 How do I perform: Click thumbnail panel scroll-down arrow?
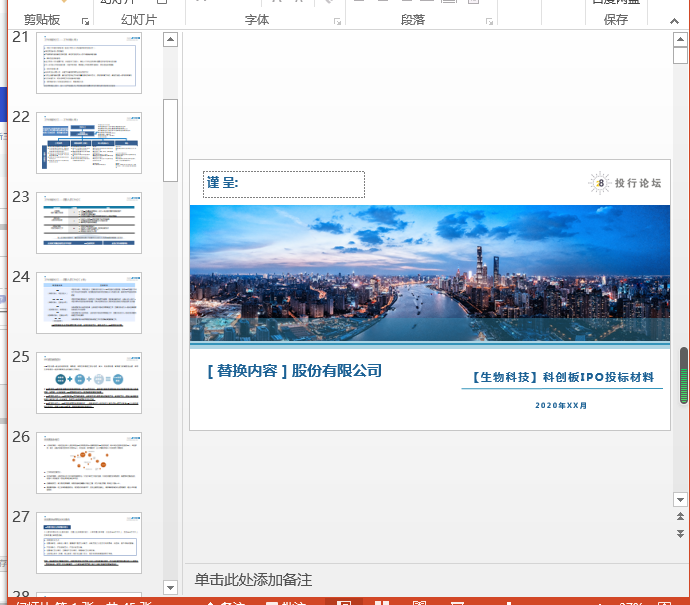[x=170, y=587]
